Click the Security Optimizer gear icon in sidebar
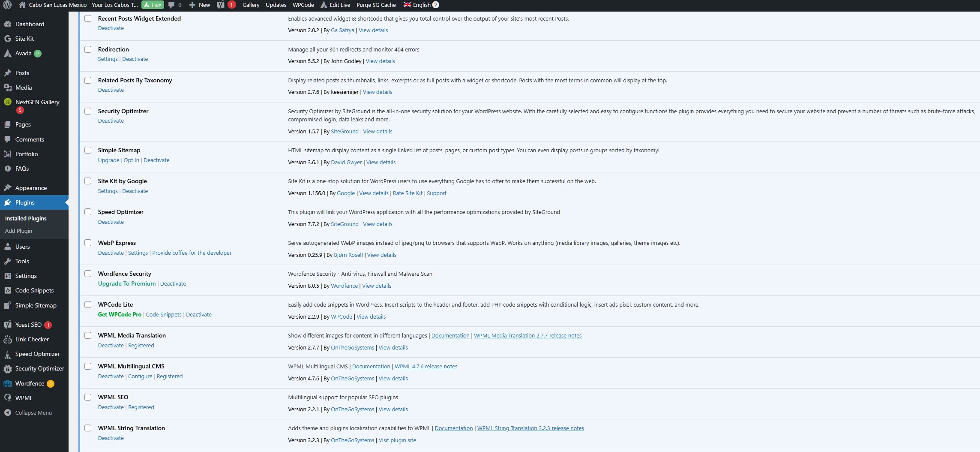This screenshot has width=980, height=452. pos(8,368)
